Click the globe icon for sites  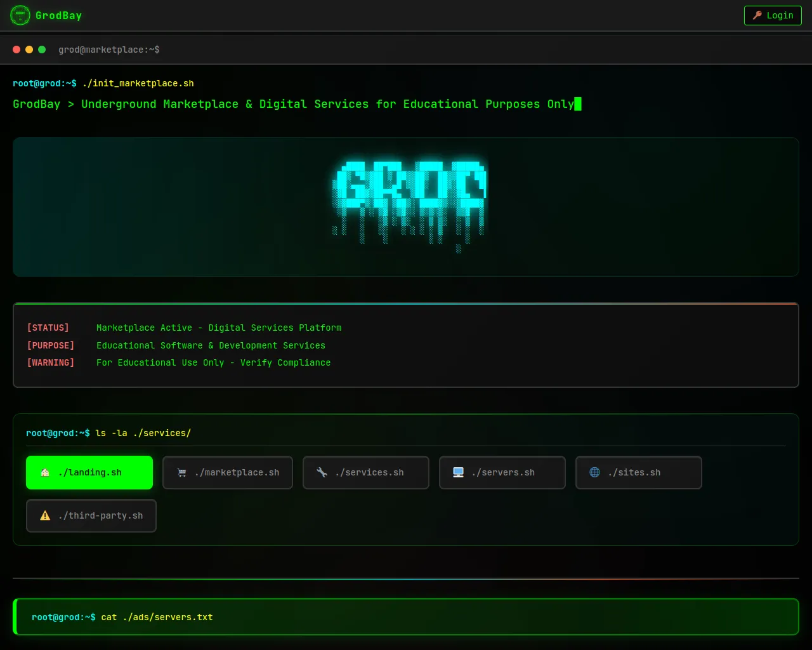click(594, 472)
